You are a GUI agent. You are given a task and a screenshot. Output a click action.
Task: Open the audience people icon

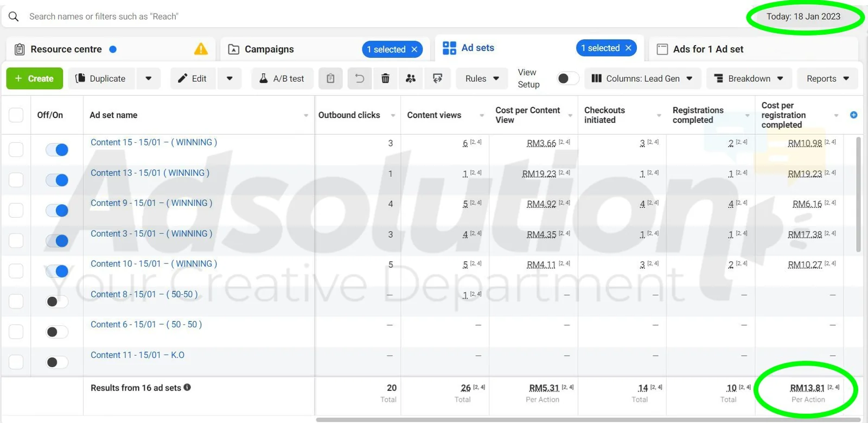(x=411, y=79)
